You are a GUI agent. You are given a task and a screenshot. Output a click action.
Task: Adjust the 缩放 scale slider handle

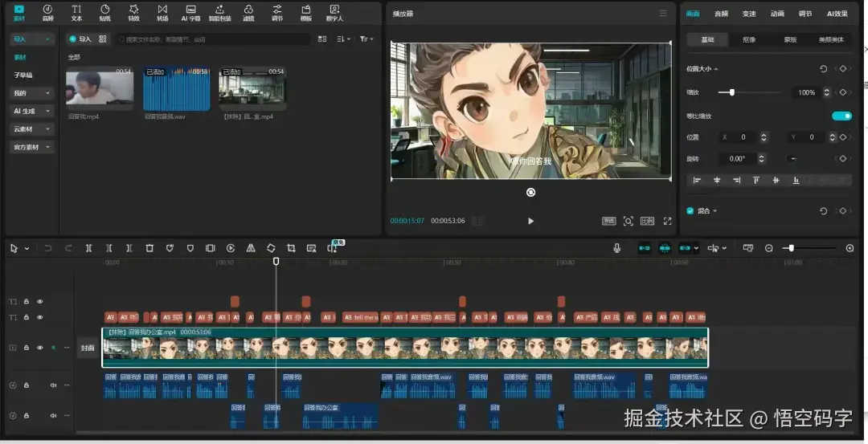[732, 92]
